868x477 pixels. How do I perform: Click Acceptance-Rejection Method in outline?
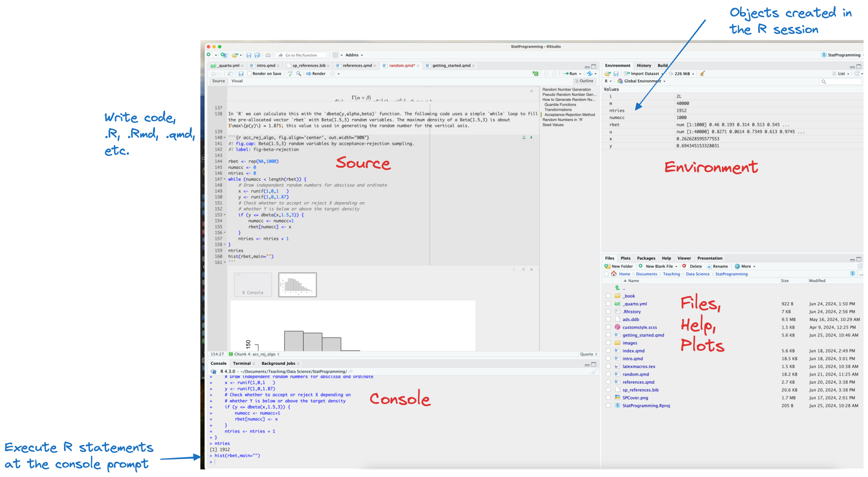pyautogui.click(x=569, y=115)
